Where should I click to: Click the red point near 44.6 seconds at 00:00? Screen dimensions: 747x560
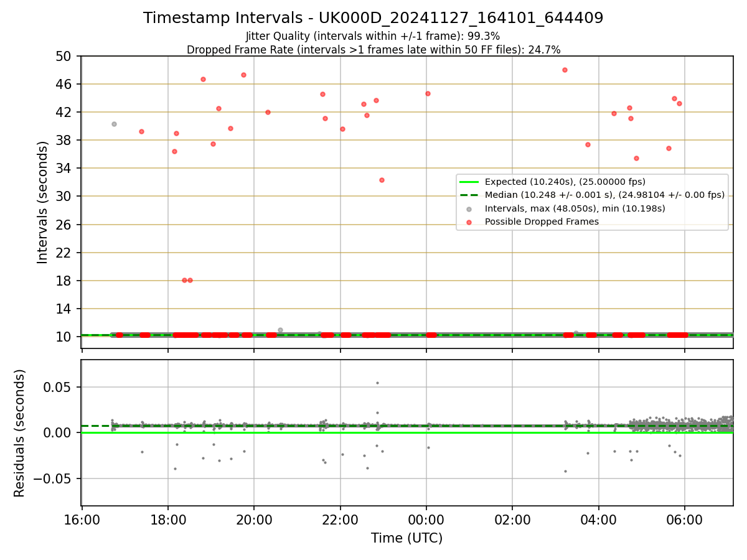click(x=428, y=93)
